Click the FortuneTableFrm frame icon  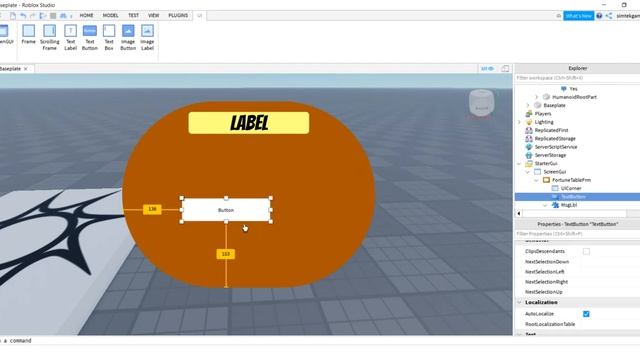pyautogui.click(x=546, y=180)
